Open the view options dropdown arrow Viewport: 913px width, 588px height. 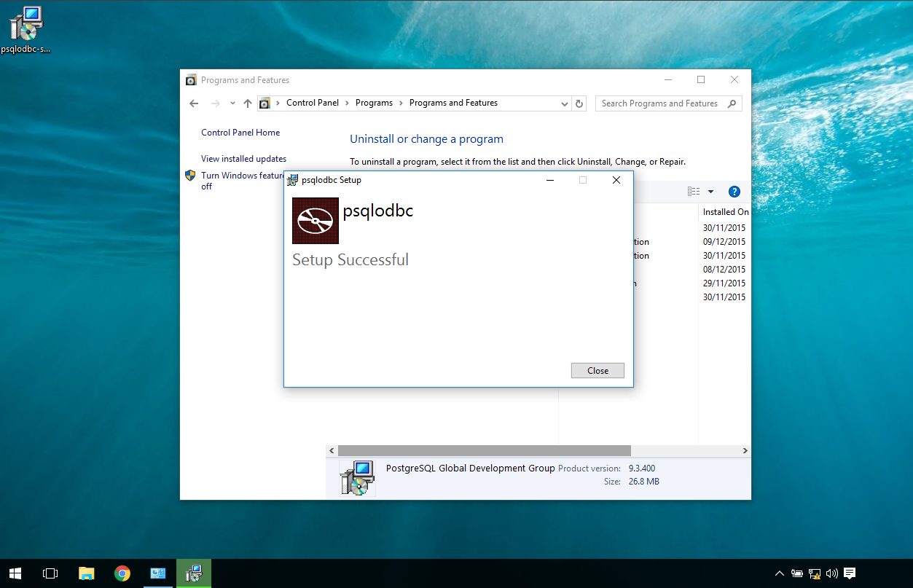[x=710, y=191]
